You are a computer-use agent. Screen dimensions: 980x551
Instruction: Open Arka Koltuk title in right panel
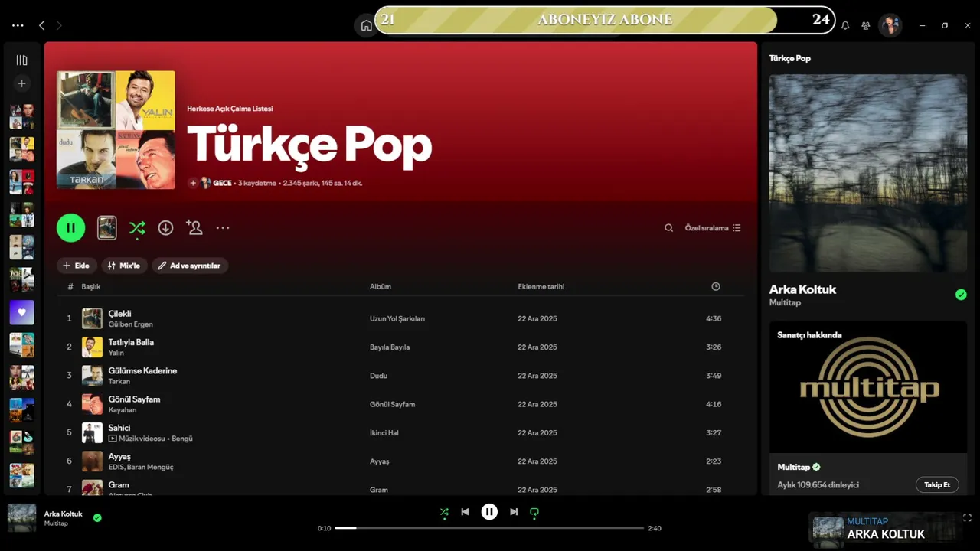pos(802,289)
